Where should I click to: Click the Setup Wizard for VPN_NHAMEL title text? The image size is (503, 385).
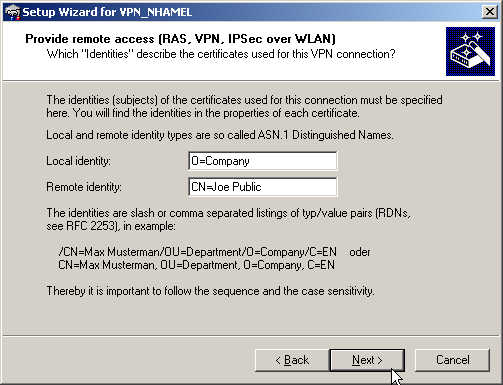click(x=107, y=12)
